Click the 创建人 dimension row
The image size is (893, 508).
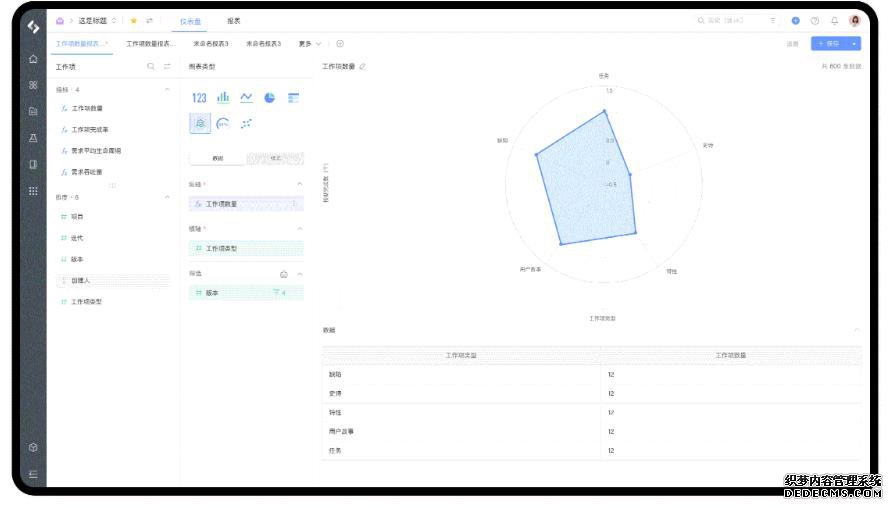tap(113, 281)
